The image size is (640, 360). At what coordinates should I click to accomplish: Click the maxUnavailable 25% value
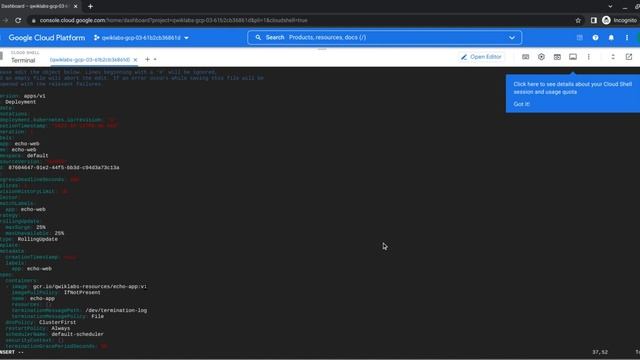59,233
